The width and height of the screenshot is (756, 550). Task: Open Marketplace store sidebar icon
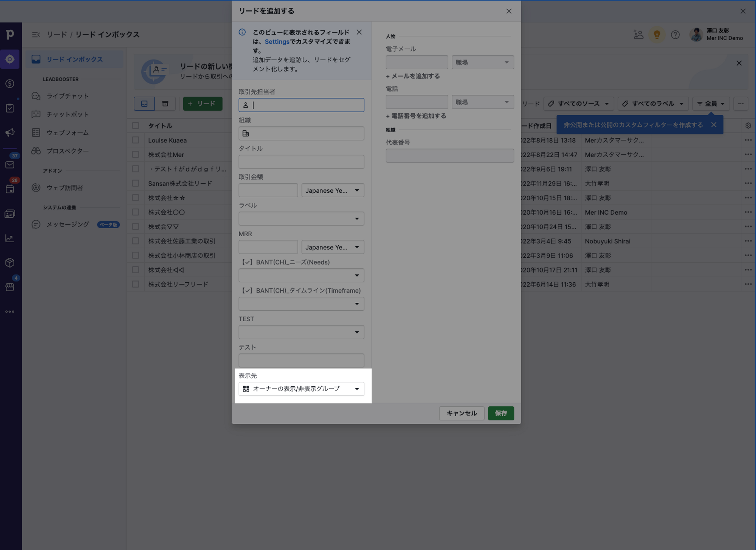(10, 287)
